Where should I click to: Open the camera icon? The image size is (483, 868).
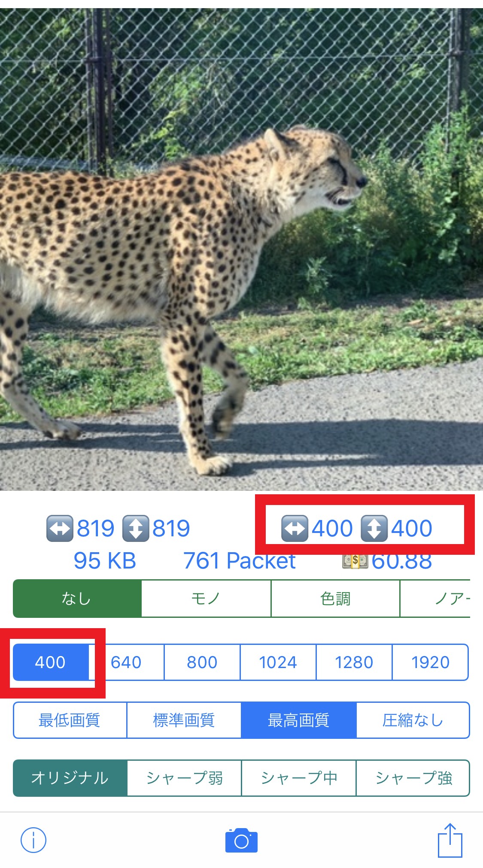tap(241, 840)
